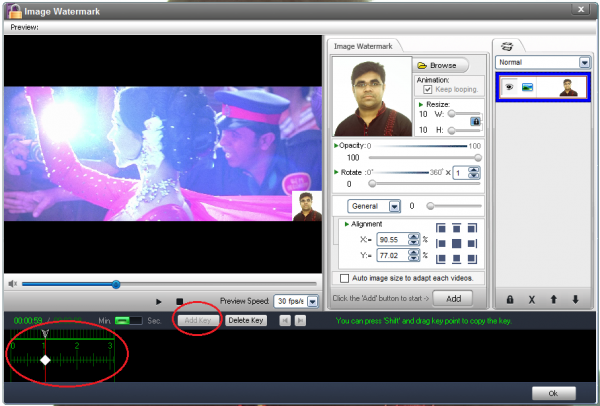Open the Preview Speed dropdown
The height and width of the screenshot is (406, 600).
[x=313, y=302]
